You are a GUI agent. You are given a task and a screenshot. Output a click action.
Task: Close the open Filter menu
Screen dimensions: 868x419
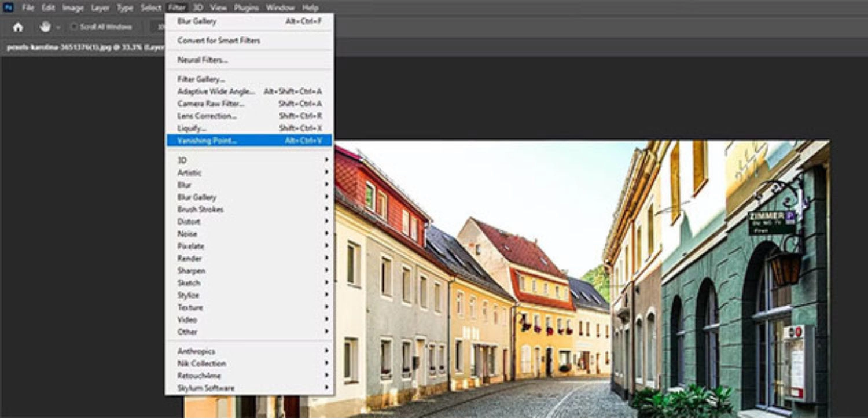[176, 8]
